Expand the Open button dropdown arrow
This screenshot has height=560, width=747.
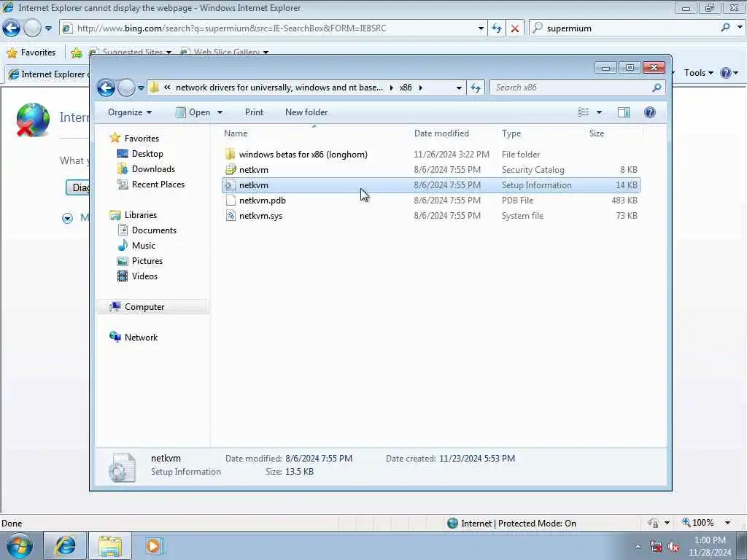click(220, 112)
